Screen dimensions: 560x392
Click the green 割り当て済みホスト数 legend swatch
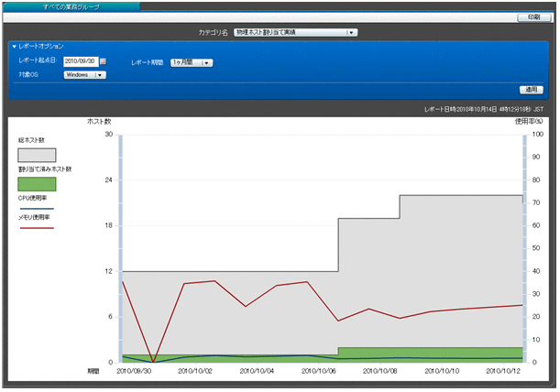point(37,184)
